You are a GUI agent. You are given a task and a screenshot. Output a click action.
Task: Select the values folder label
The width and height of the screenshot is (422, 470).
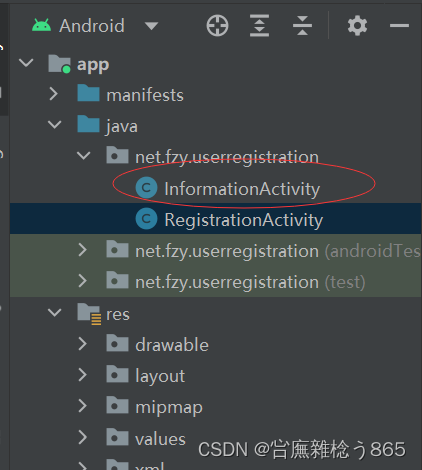pyautogui.click(x=160, y=439)
